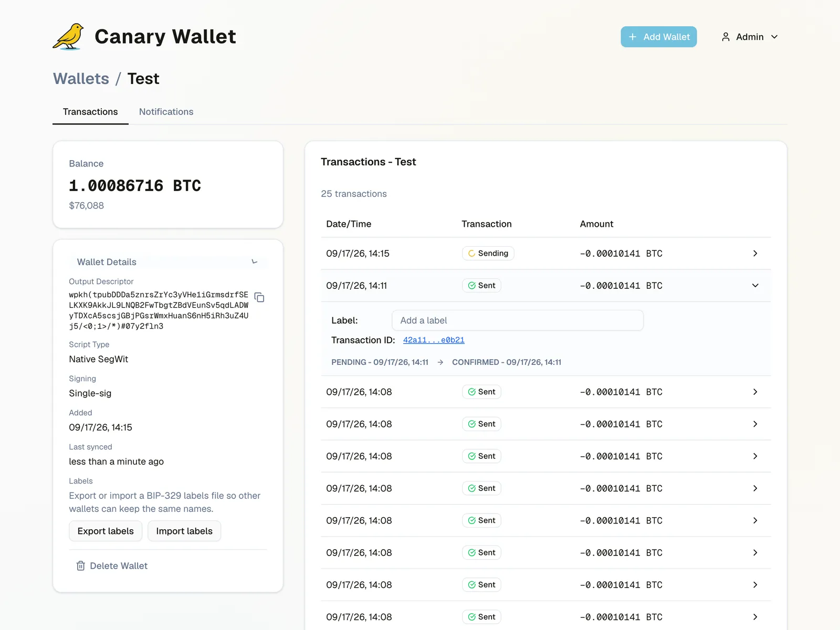Viewport: 840px width, 630px height.
Task: Open transaction ID 42a11...e0b21 link
Action: click(434, 340)
